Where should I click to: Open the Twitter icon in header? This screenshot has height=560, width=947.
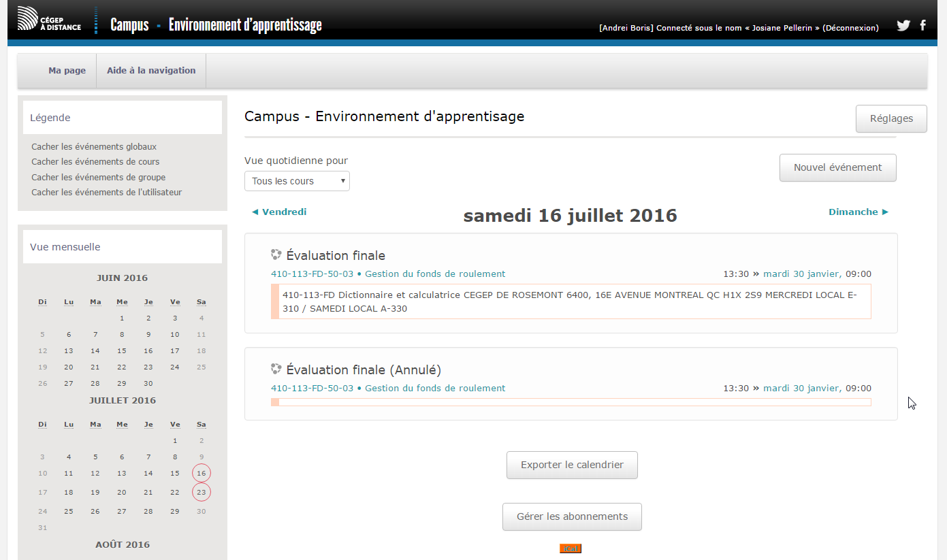pyautogui.click(x=903, y=26)
